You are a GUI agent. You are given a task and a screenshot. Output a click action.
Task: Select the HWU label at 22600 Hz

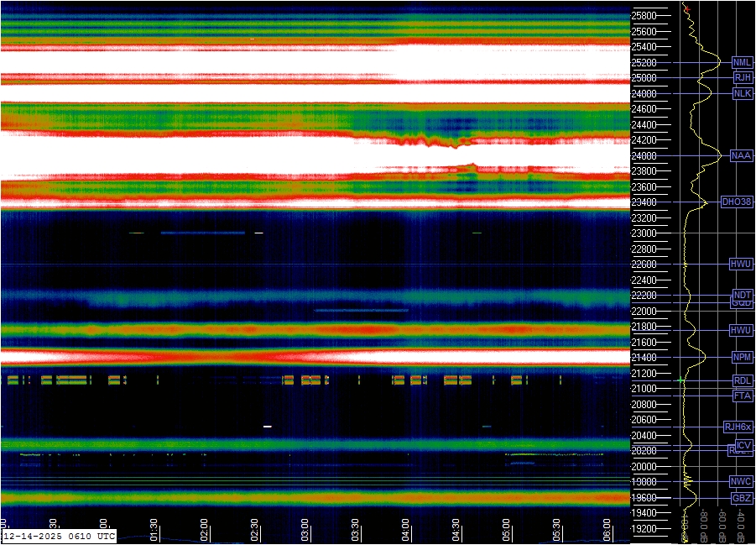[x=741, y=264]
